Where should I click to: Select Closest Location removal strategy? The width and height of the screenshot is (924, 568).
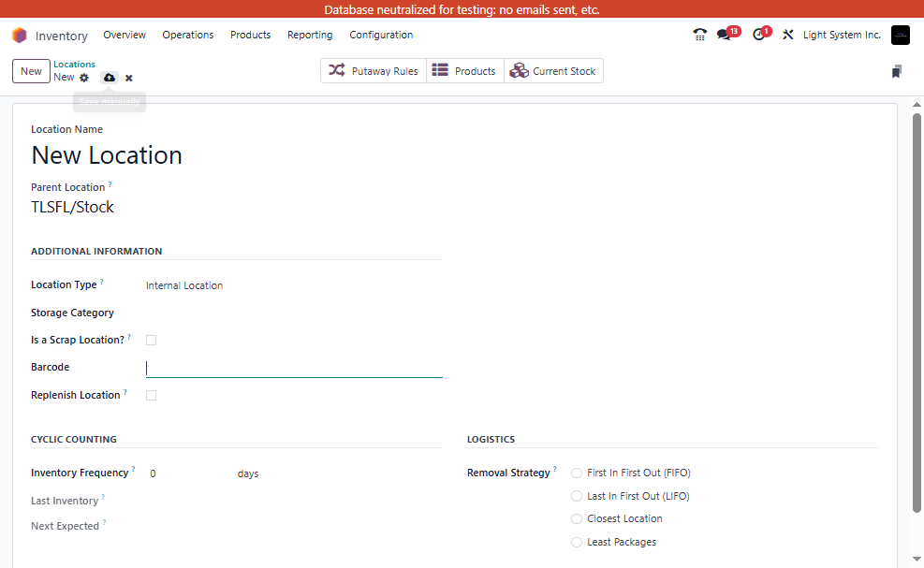coord(577,519)
